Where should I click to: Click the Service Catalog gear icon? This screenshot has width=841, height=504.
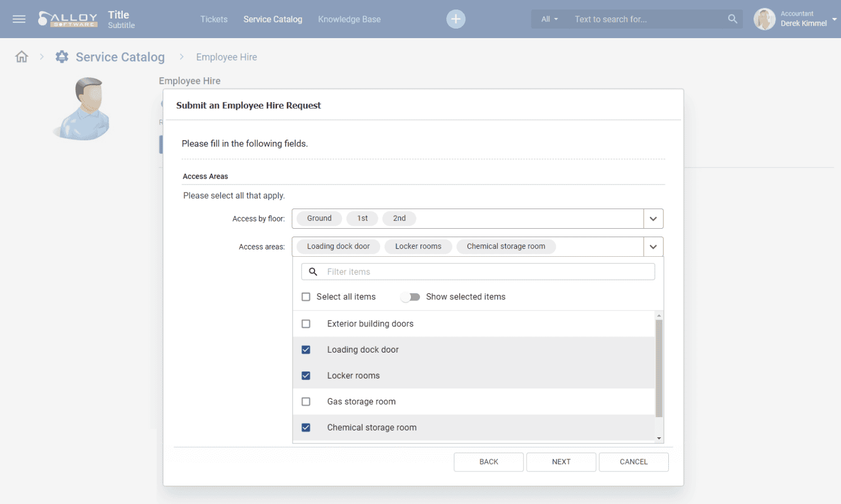click(62, 56)
